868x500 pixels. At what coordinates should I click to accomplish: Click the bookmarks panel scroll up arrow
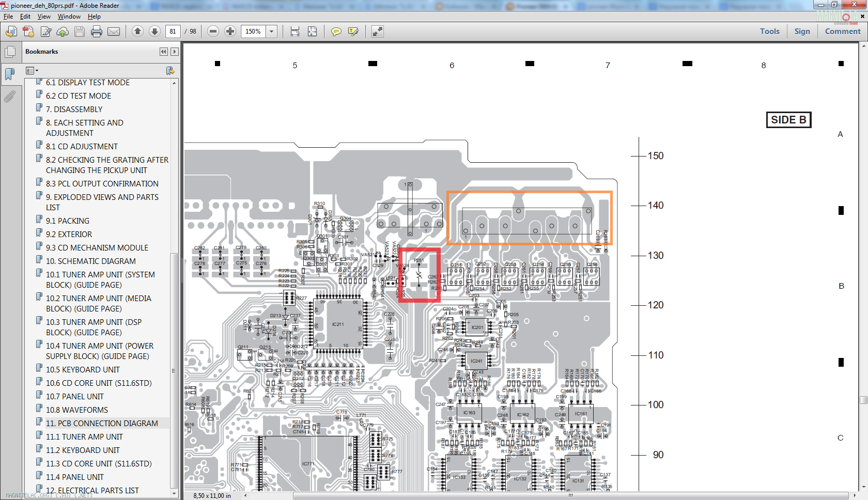point(174,83)
